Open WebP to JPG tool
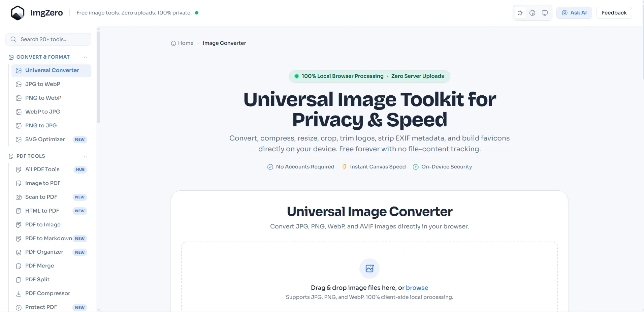Image resolution: width=644 pixels, height=312 pixels. [51, 112]
